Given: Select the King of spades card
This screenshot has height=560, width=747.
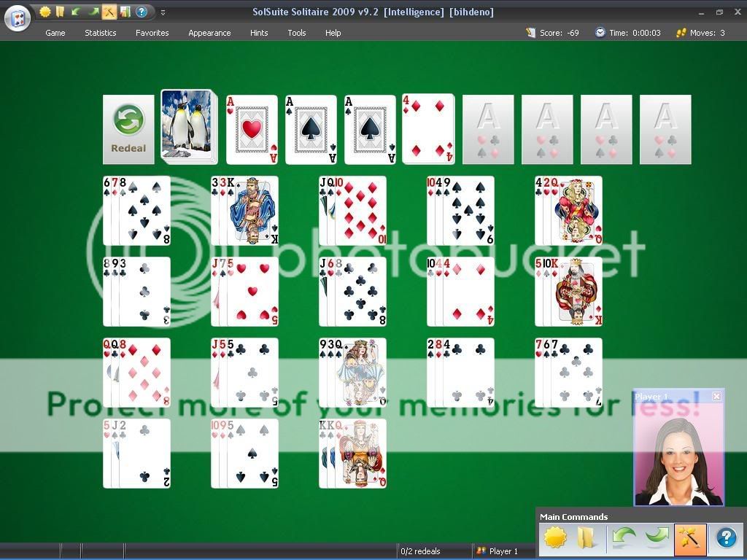Looking at the screenshot, I should (x=252, y=211).
